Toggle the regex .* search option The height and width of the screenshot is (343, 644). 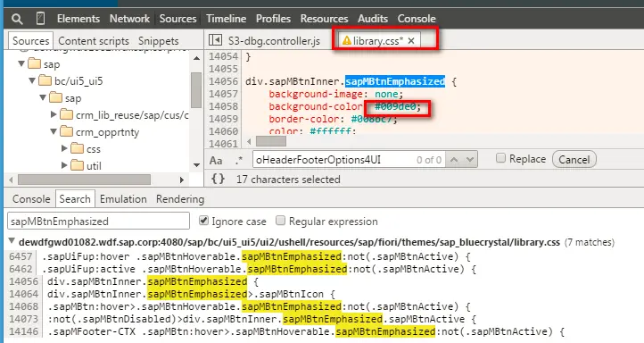click(x=239, y=160)
